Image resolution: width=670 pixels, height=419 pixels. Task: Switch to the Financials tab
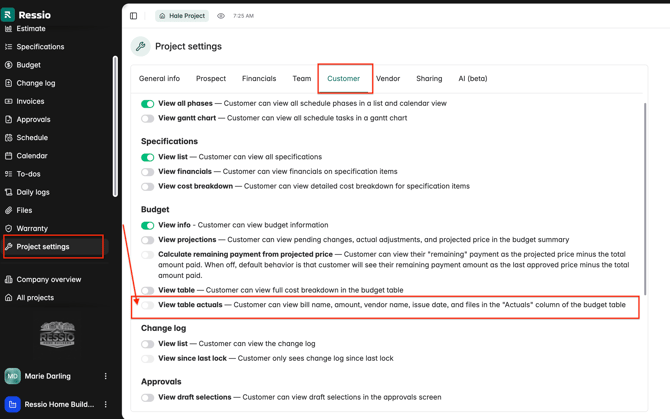click(x=259, y=78)
